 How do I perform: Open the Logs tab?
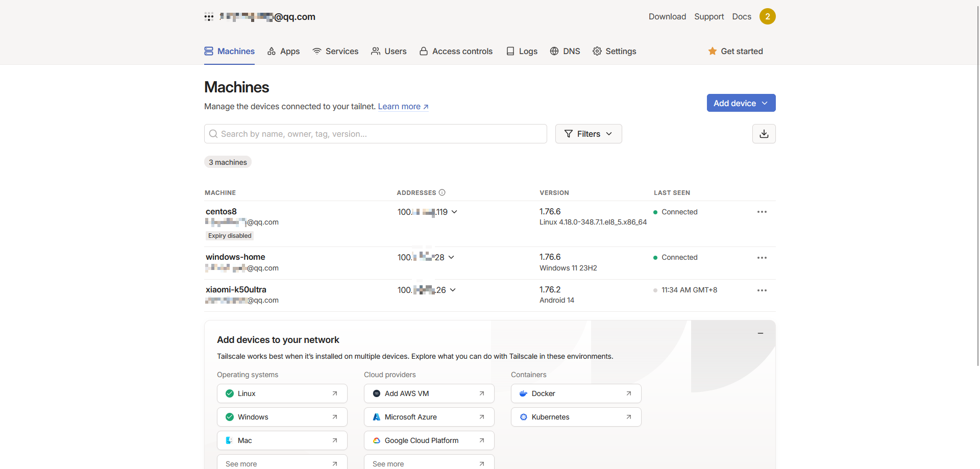click(x=522, y=51)
